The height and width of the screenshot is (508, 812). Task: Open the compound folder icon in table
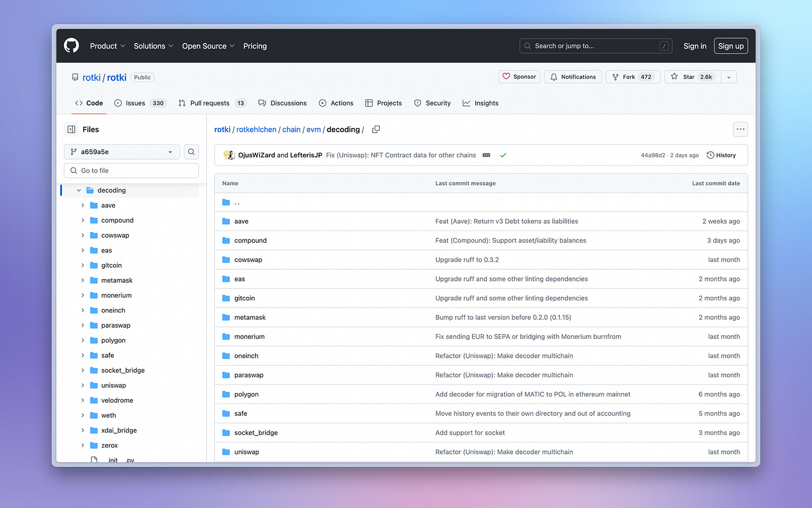[226, 241]
